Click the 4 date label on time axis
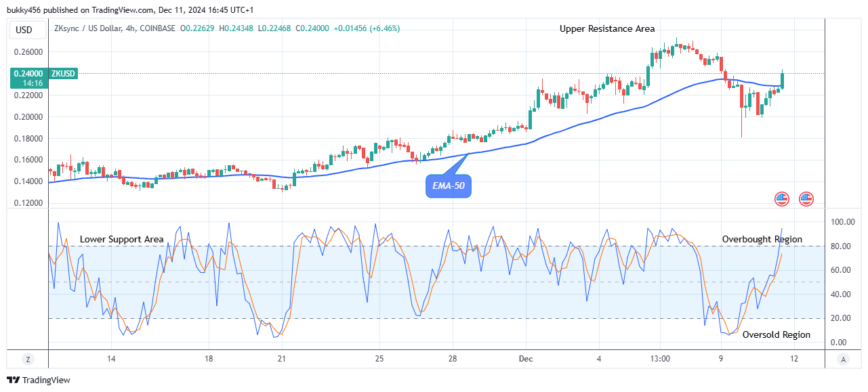Viewport: 868px width, 392px height. [x=599, y=358]
